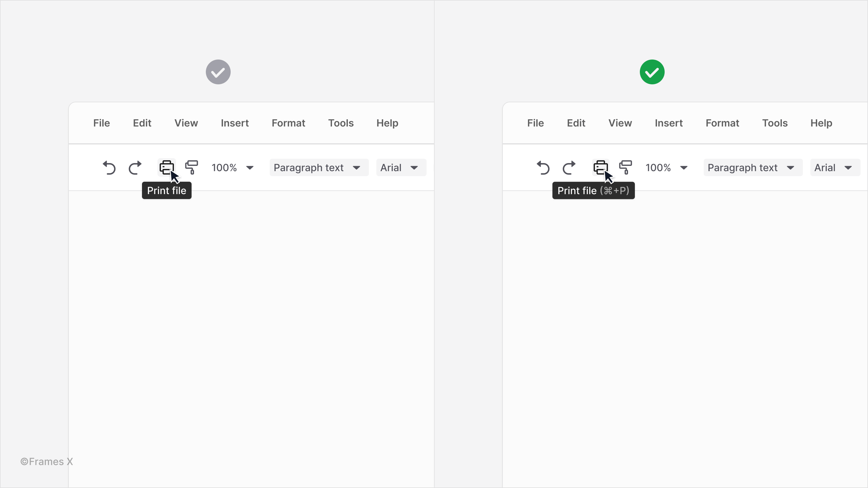Click the confirmed green checkmark button
The height and width of the screenshot is (488, 868).
(x=652, y=72)
